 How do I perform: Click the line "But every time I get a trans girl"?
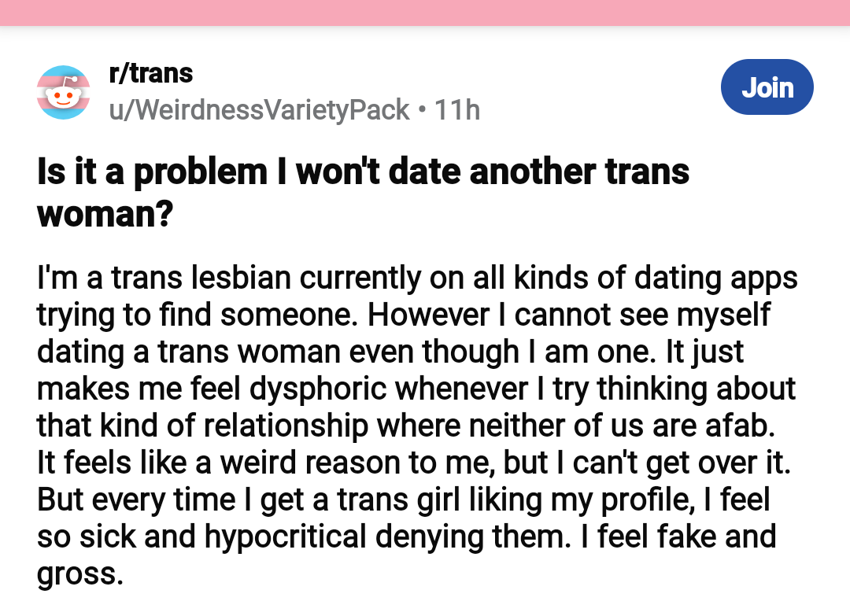click(403, 500)
